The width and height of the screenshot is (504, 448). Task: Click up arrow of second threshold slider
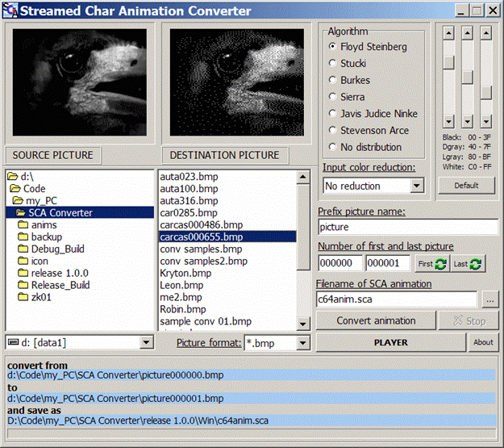(x=468, y=33)
